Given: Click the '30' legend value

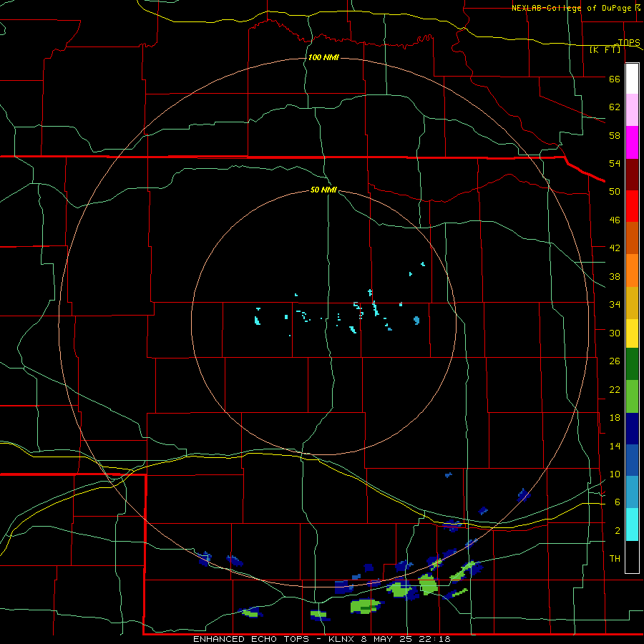Looking at the screenshot, I should [615, 333].
